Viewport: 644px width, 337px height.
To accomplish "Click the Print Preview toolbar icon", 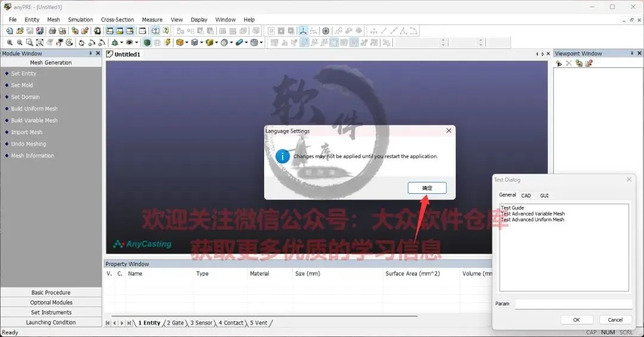I will click(x=62, y=31).
